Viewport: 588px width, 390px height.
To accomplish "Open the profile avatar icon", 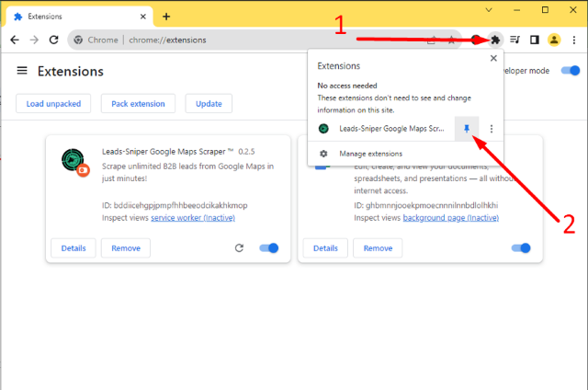I will tap(554, 40).
